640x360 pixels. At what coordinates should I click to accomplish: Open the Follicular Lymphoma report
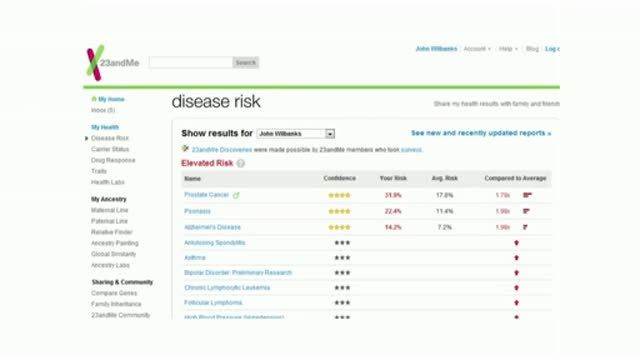(x=213, y=303)
